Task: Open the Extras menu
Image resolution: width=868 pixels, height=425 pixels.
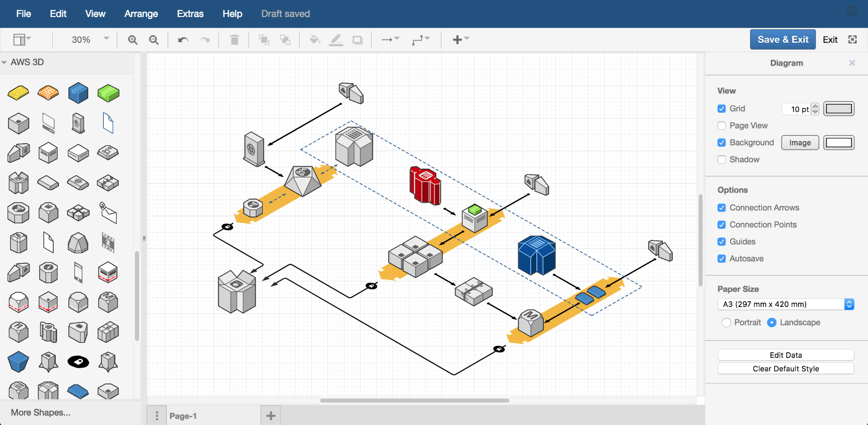Action: pyautogui.click(x=190, y=14)
